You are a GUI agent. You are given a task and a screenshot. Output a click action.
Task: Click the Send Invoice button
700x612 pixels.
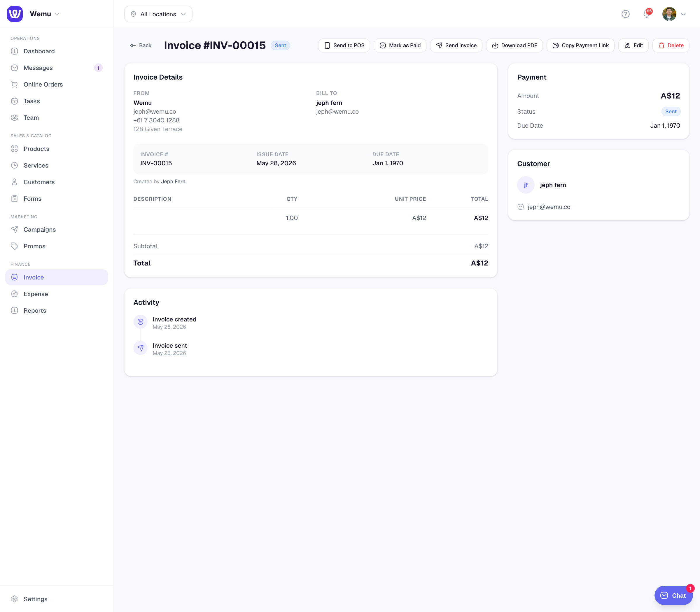tap(456, 45)
